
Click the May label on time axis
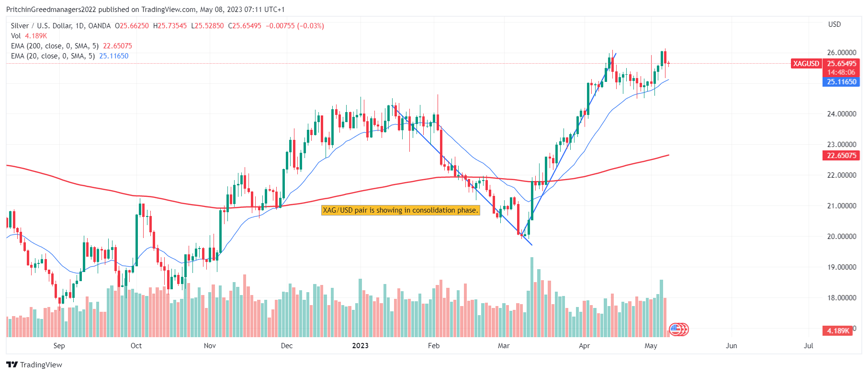(x=651, y=346)
